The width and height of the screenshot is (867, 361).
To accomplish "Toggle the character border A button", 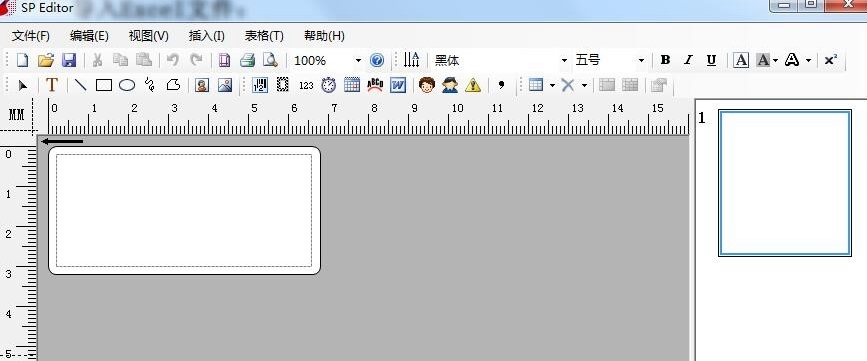I will click(x=741, y=60).
